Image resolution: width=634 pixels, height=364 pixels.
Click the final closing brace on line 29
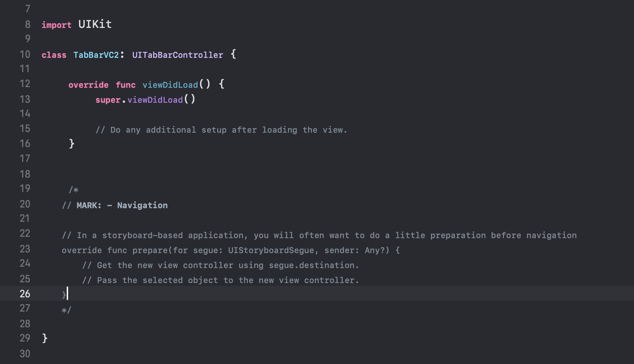[x=45, y=338]
